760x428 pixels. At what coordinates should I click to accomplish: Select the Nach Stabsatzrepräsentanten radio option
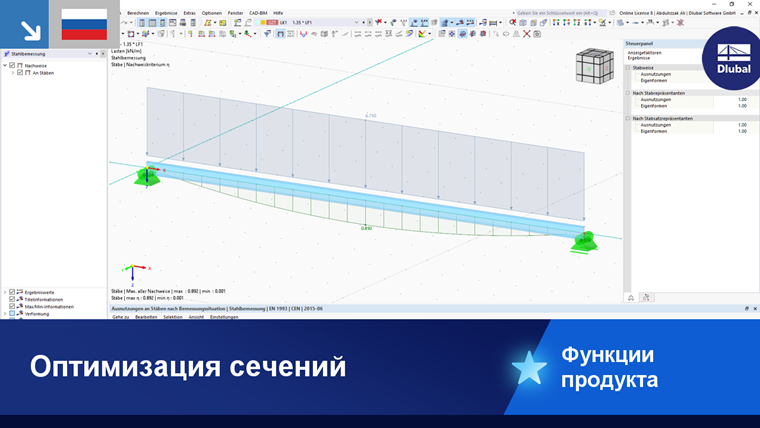tap(628, 118)
